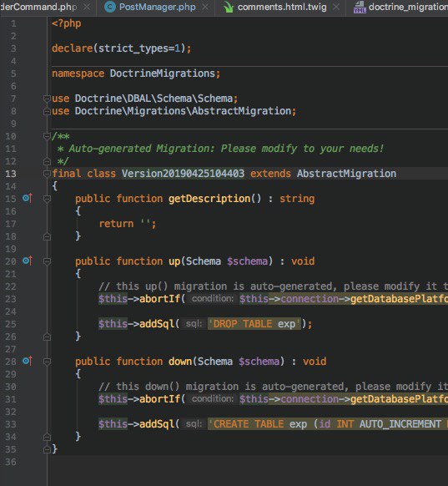Click the addSql call on line 33
The width and height of the screenshot is (448, 486).
157,424
